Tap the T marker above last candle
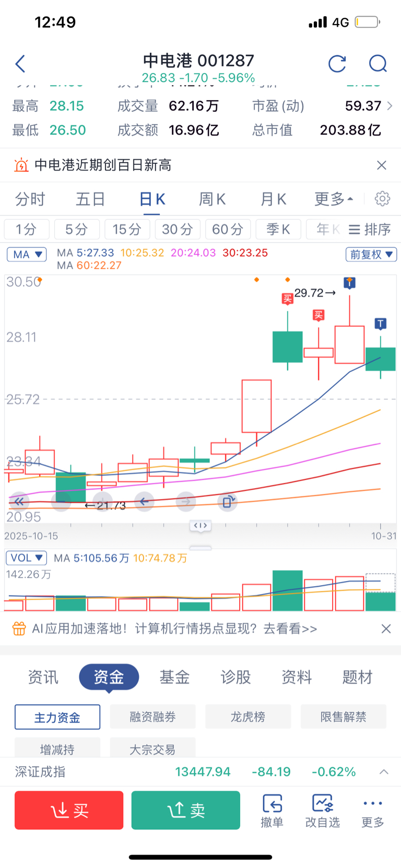 381,324
